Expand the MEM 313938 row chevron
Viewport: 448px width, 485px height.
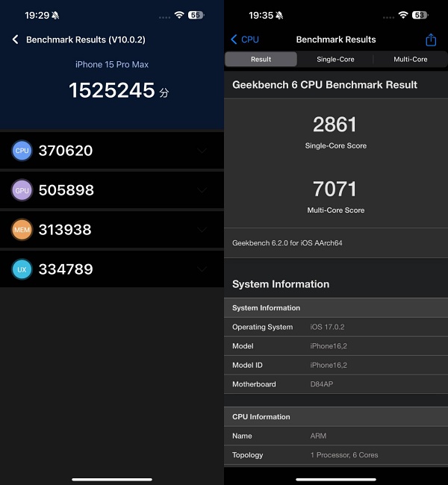click(x=202, y=230)
